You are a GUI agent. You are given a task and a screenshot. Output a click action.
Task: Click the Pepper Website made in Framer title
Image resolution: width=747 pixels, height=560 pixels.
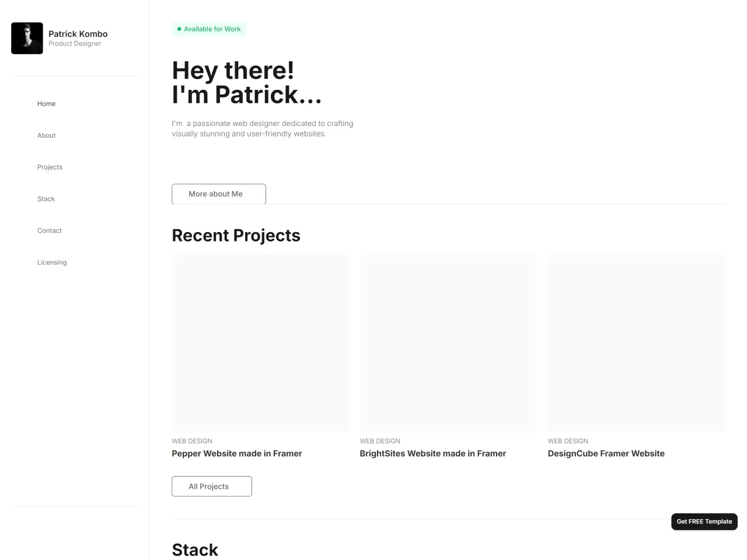(237, 454)
